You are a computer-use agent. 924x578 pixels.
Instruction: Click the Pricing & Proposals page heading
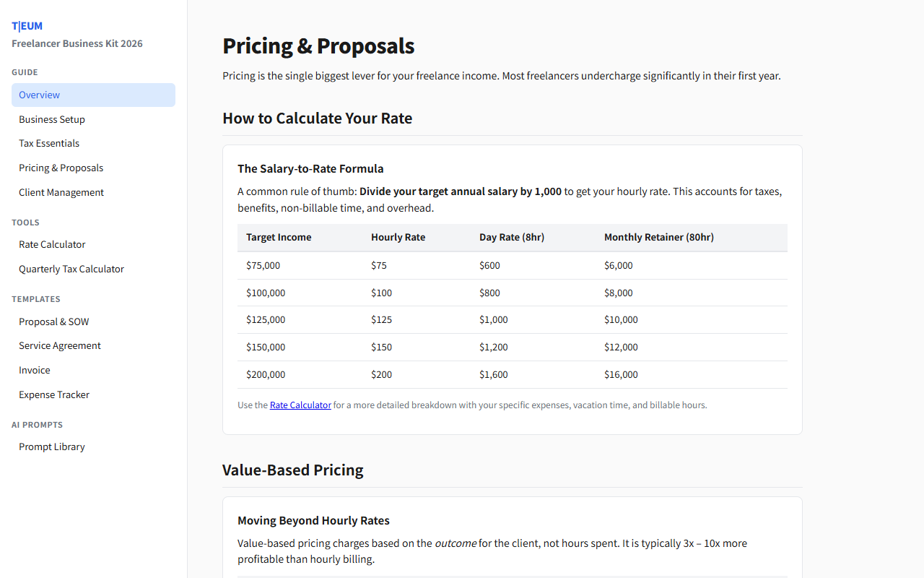[x=318, y=46]
